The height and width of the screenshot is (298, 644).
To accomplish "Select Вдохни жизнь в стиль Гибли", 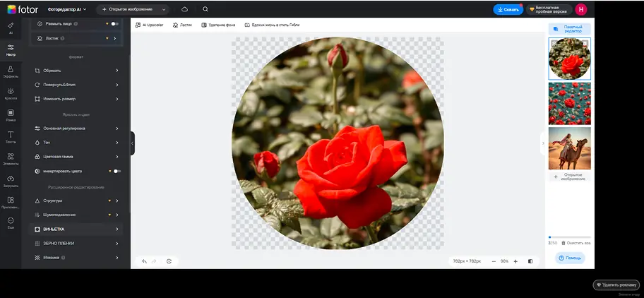I will (x=272, y=25).
